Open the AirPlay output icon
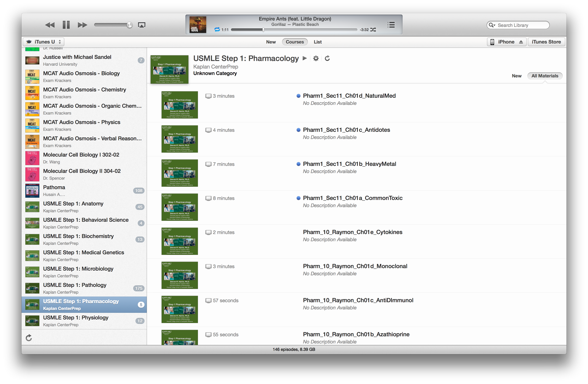The width and height of the screenshot is (588, 384). pyautogui.click(x=142, y=25)
